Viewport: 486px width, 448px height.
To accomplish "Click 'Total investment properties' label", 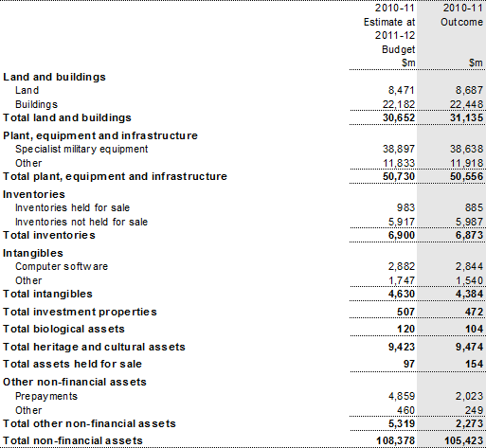I will (80, 312).
